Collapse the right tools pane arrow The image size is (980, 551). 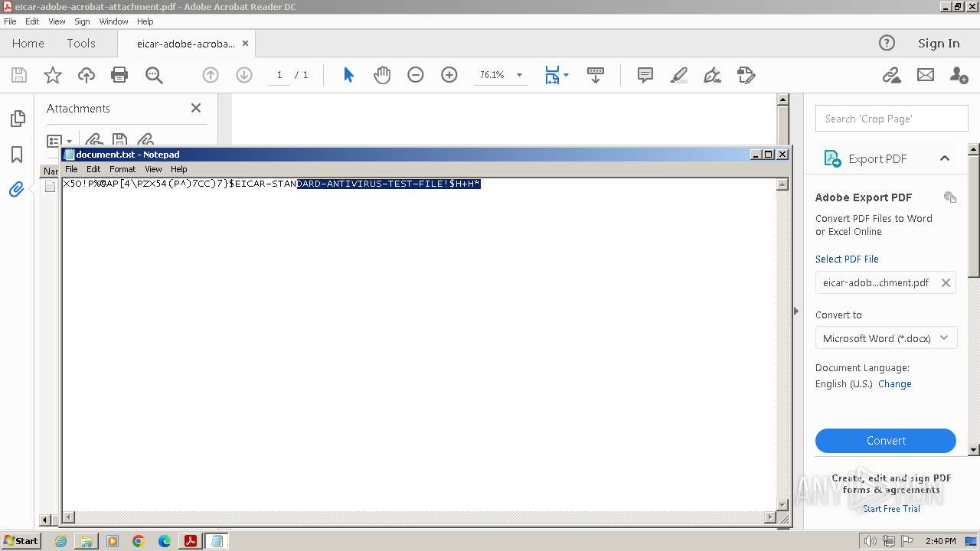click(796, 311)
